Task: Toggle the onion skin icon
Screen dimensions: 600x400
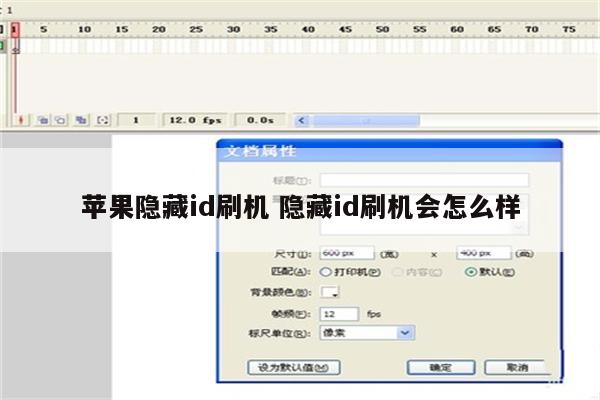Action: coord(43,120)
